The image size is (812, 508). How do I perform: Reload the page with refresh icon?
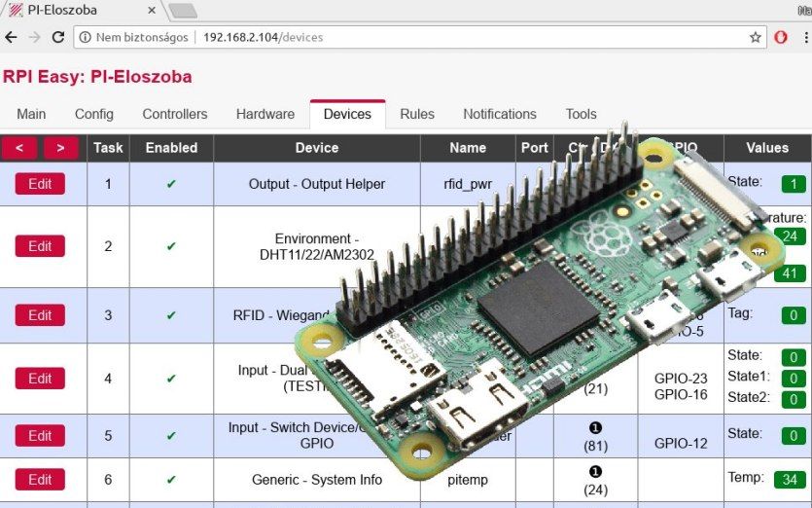click(58, 37)
